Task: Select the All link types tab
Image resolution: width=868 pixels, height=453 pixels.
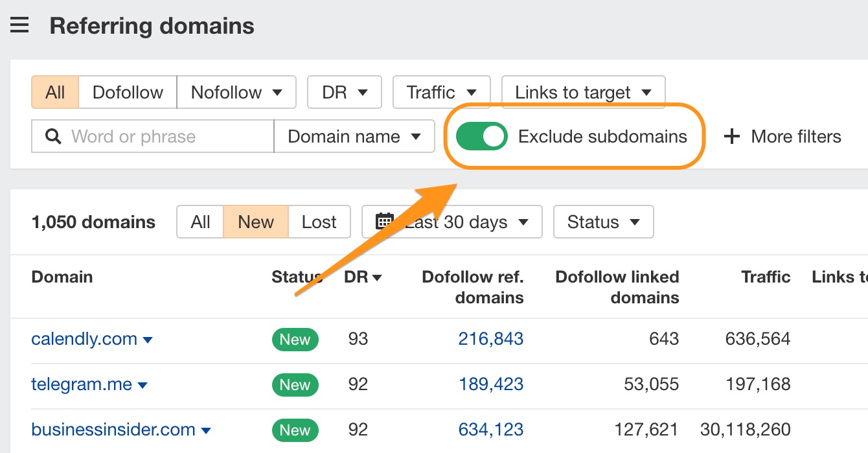Action: (55, 93)
